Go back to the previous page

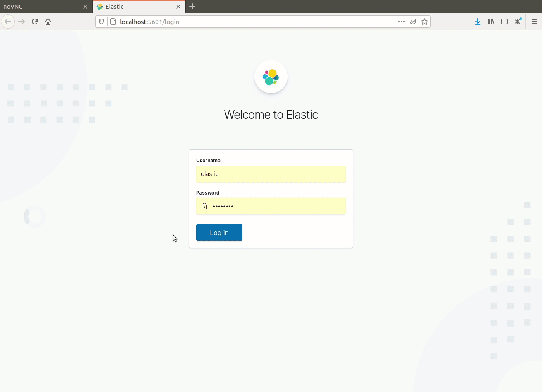8,22
